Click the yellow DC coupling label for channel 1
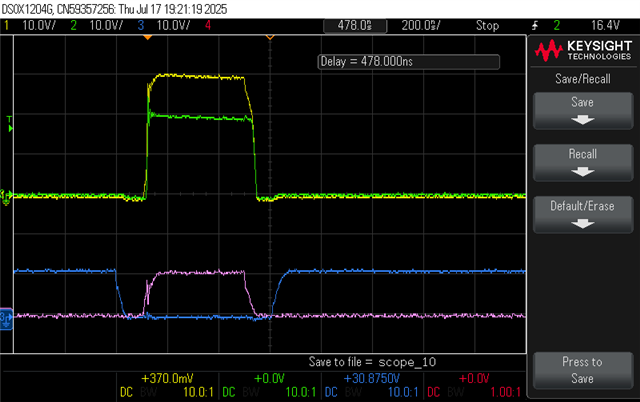 (127, 392)
